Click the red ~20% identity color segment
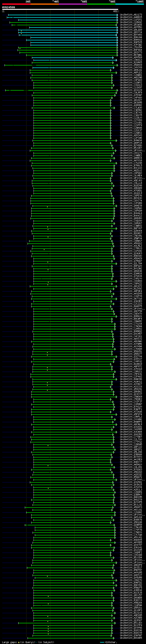 [16, 4]
